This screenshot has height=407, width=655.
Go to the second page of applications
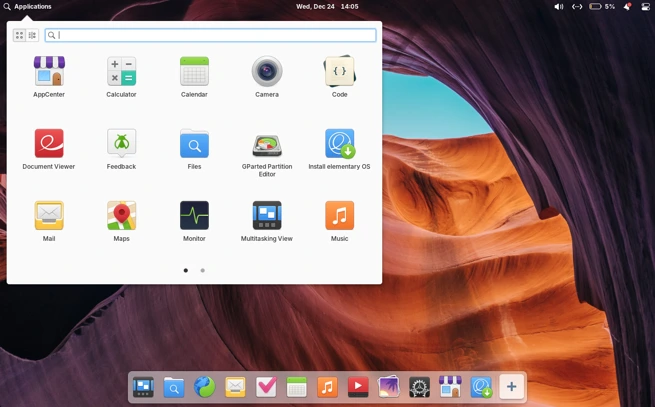pyautogui.click(x=203, y=270)
